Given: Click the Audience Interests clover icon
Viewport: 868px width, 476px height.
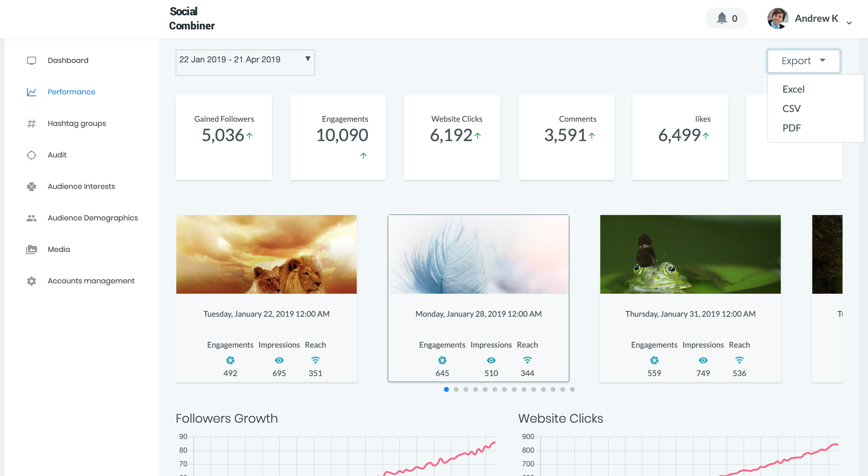Looking at the screenshot, I should click(x=31, y=186).
